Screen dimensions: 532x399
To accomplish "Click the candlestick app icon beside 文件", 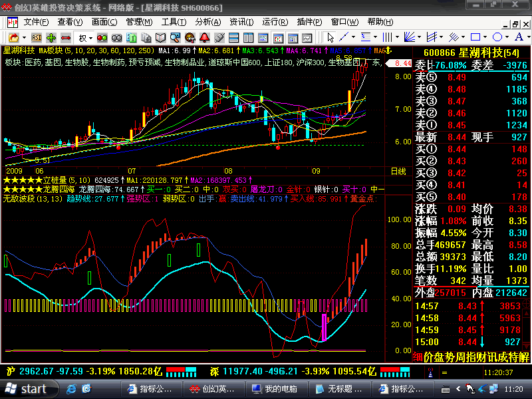I will pos(13,23).
